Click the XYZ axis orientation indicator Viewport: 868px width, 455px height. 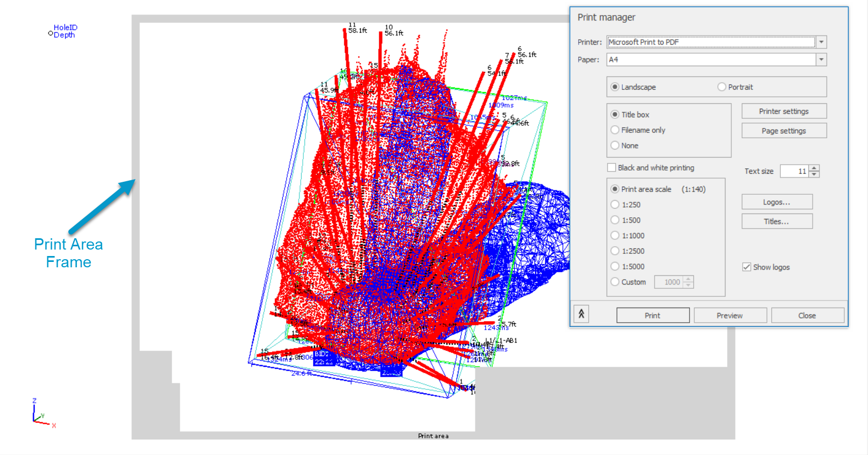[44, 413]
